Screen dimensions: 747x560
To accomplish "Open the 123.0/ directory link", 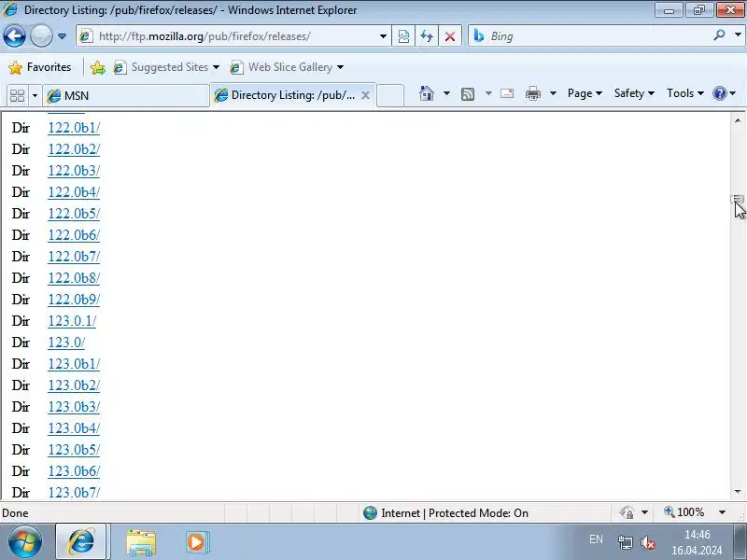I will point(66,342).
